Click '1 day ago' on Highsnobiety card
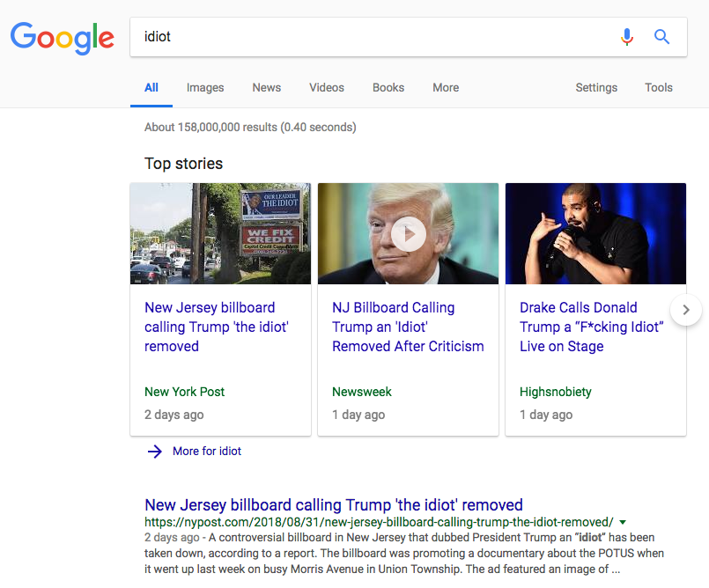 [546, 415]
